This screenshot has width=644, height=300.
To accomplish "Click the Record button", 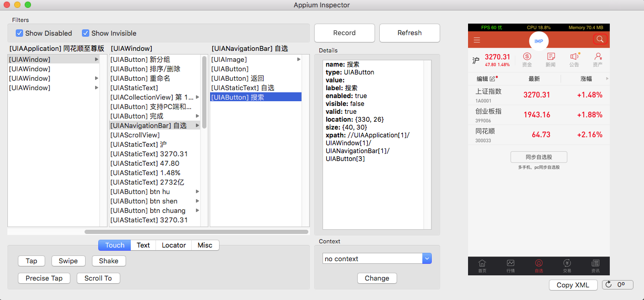I will 345,33.
